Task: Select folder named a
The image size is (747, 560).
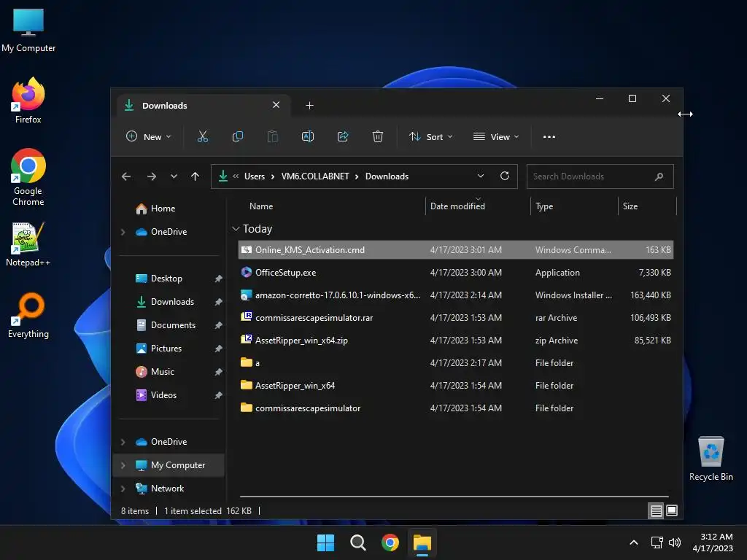Action: (x=456, y=363)
